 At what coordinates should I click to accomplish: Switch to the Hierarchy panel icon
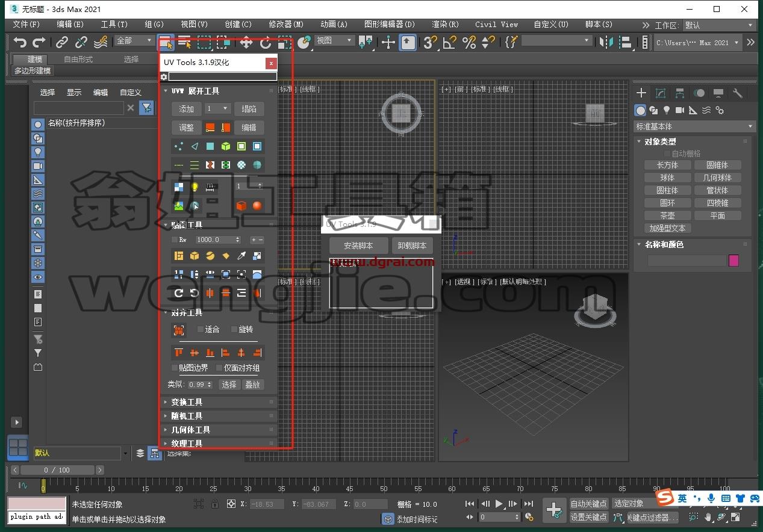[x=680, y=93]
